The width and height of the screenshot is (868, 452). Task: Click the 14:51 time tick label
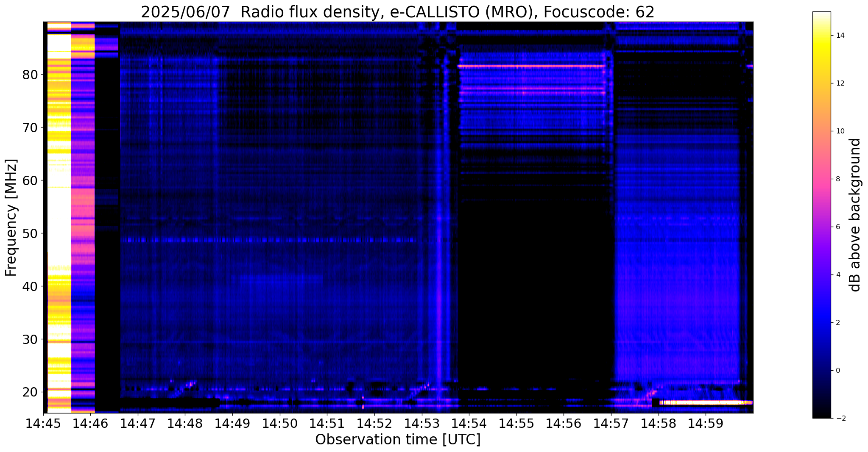[327, 424]
